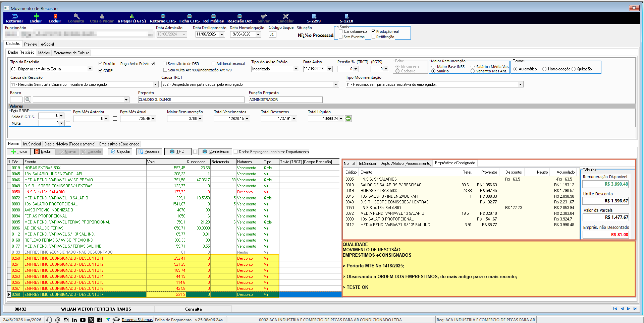Click the Retornar toolbar icon
Image resolution: width=644 pixels, height=323 pixels.
(14, 18)
